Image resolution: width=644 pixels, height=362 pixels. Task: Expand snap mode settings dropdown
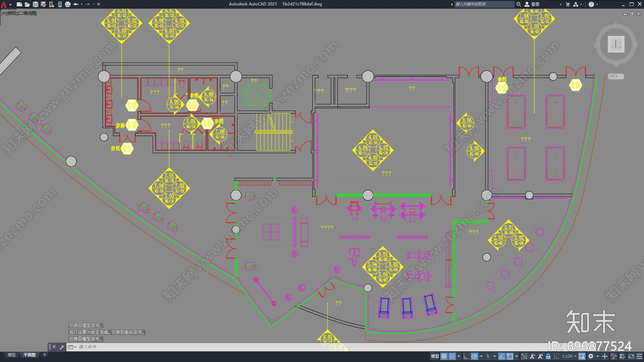click(x=459, y=356)
